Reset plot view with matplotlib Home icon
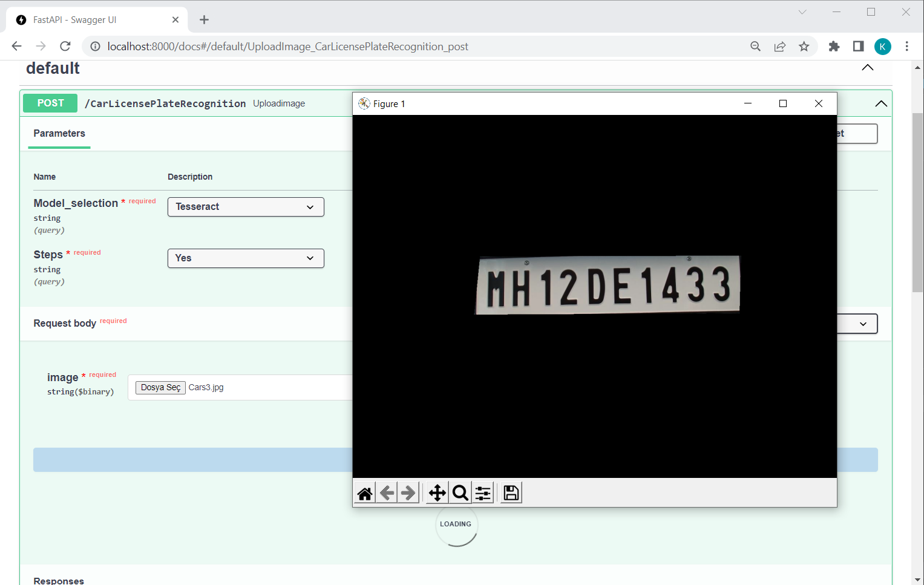 [364, 492]
